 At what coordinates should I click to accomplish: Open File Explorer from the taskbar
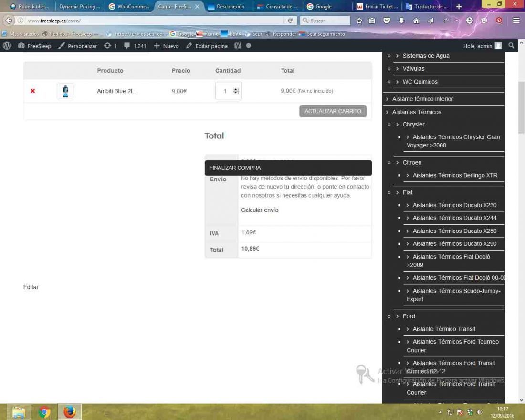click(19, 412)
